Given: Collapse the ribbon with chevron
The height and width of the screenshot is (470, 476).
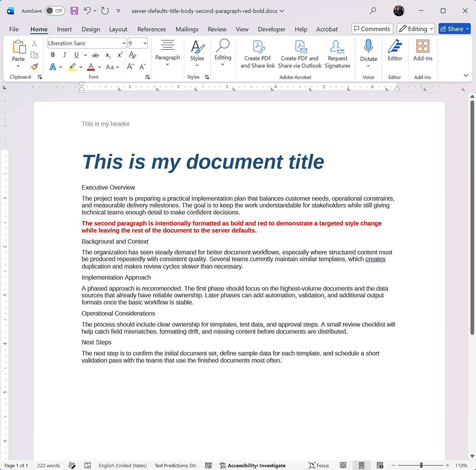Looking at the screenshot, I should point(466,75).
